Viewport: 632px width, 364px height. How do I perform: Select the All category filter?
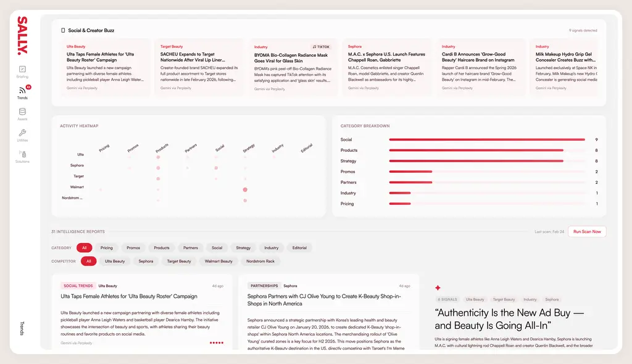(x=84, y=248)
